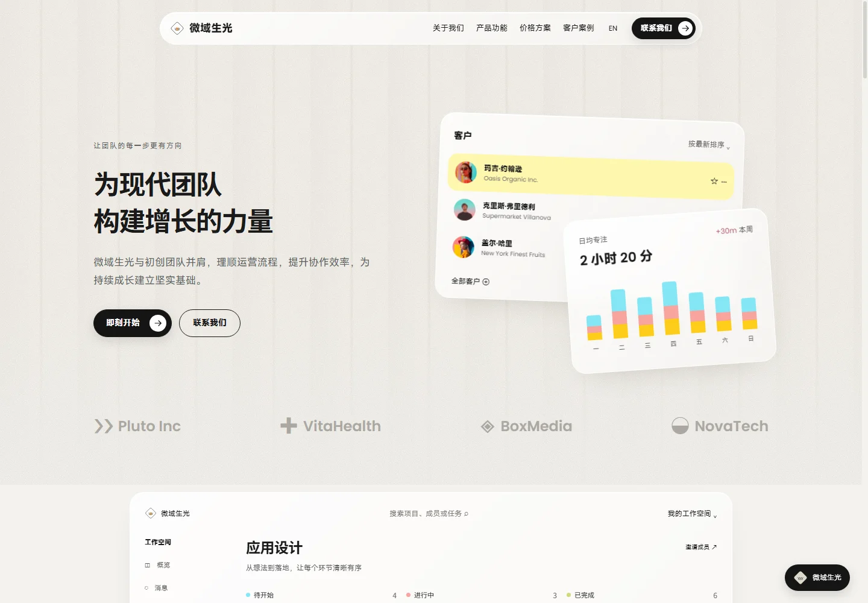The image size is (868, 603).
Task: Click the arrow icon in the 即刻开始 button
Action: [x=158, y=323]
